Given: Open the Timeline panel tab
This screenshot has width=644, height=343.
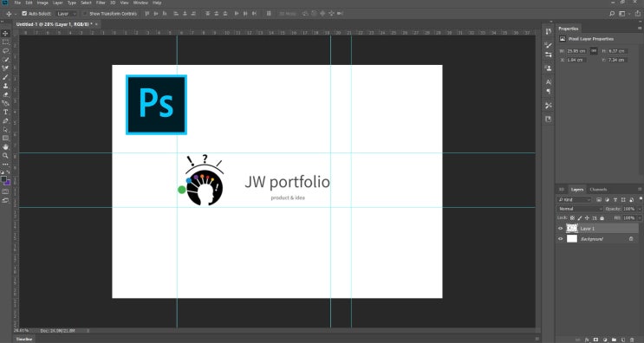Looking at the screenshot, I should click(x=23, y=340).
